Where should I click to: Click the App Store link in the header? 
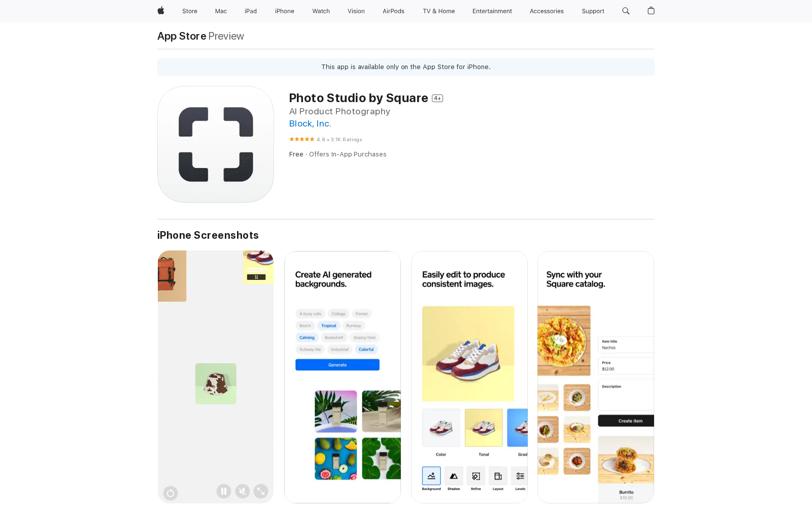point(182,36)
